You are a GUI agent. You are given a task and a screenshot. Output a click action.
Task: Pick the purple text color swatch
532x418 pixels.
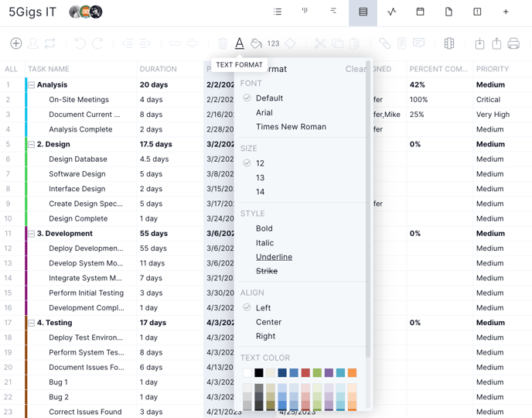coord(329,373)
